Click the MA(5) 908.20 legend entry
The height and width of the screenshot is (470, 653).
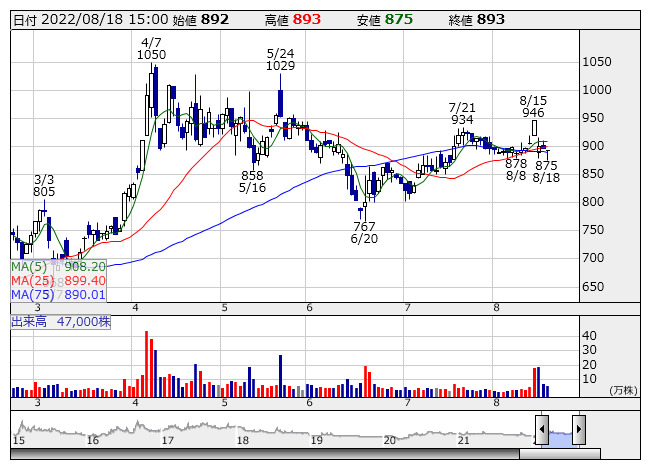click(x=58, y=266)
